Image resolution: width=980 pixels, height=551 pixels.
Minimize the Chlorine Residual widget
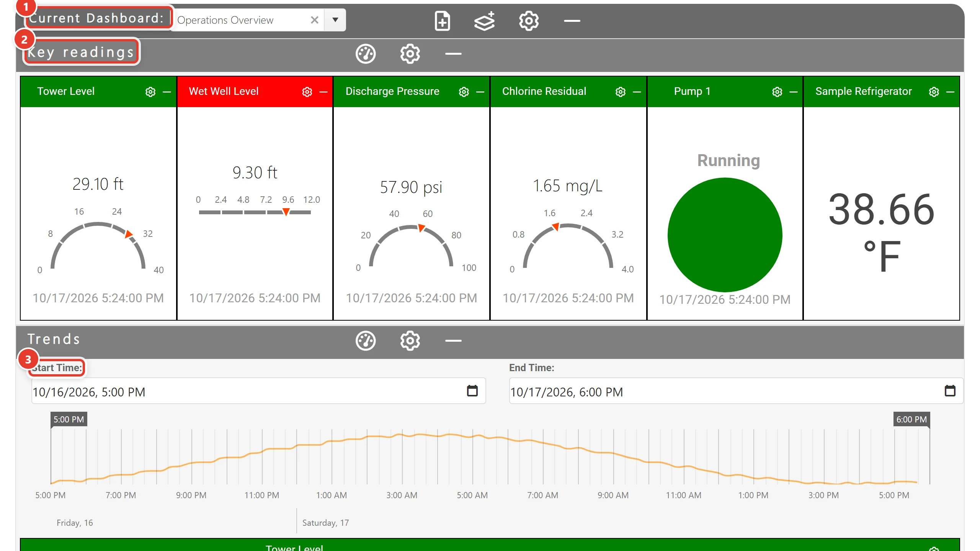[637, 92]
